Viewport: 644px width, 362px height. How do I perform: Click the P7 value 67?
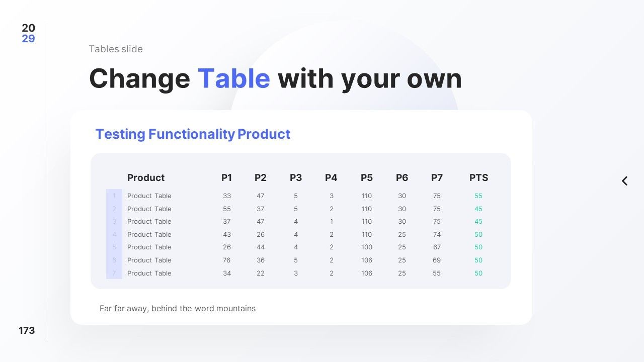437,247
